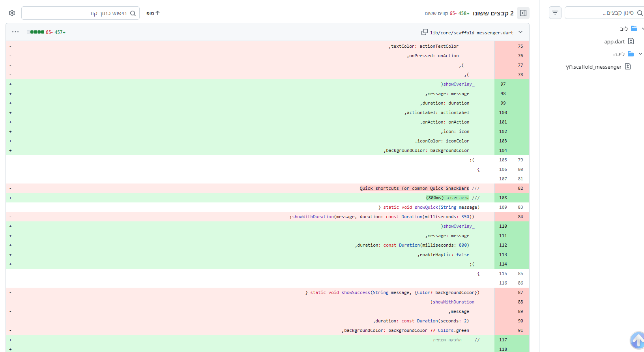Click the blue ליבה folder icon

(631, 54)
